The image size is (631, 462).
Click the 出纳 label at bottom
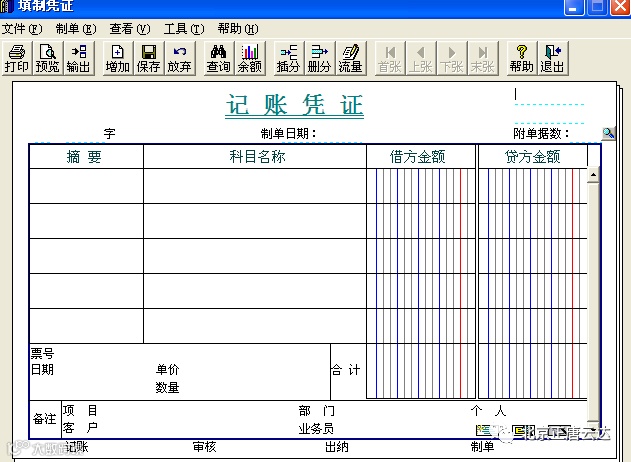(337, 447)
